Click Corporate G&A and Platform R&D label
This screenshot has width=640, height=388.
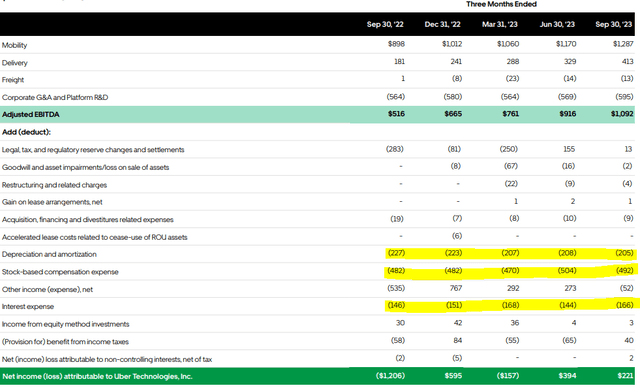[x=55, y=98]
